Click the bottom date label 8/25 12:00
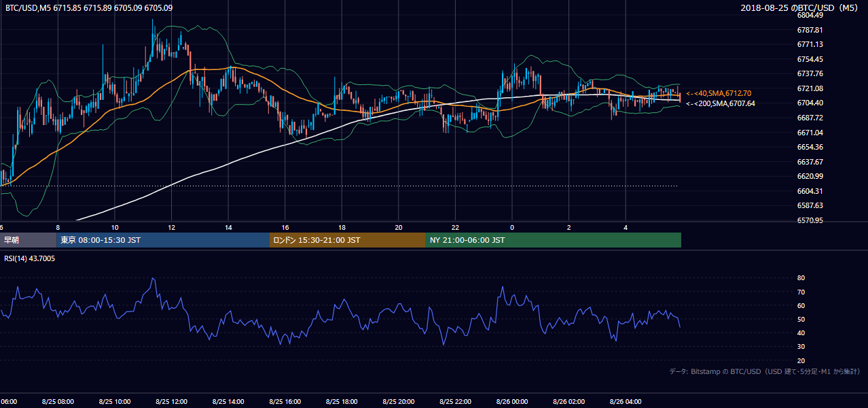Viewport: 868px width, 408px height. pyautogui.click(x=171, y=402)
